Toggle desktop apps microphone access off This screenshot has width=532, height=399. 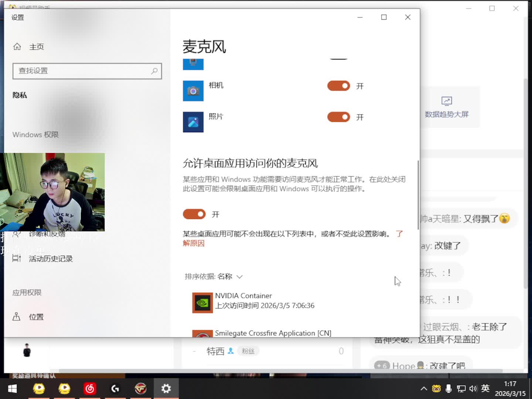[x=194, y=214]
